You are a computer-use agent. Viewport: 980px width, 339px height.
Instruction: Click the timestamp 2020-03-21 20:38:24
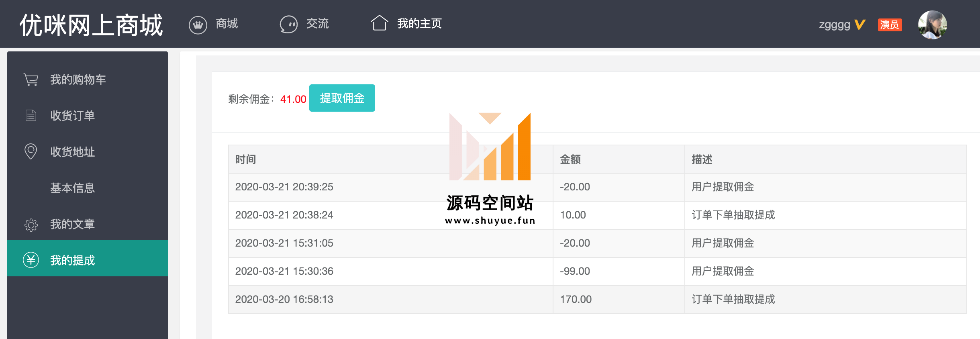pos(284,215)
